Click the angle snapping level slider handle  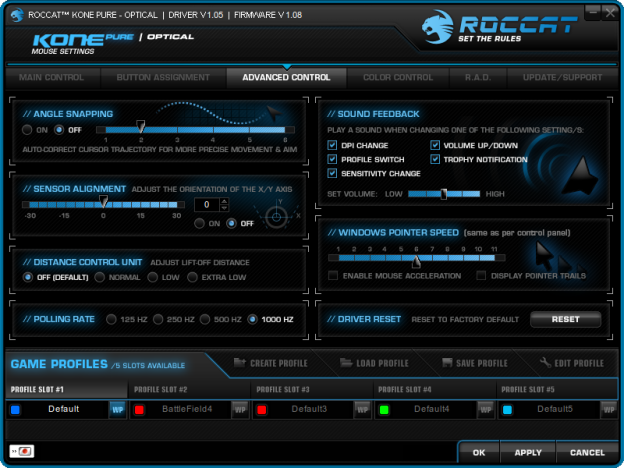point(140,127)
